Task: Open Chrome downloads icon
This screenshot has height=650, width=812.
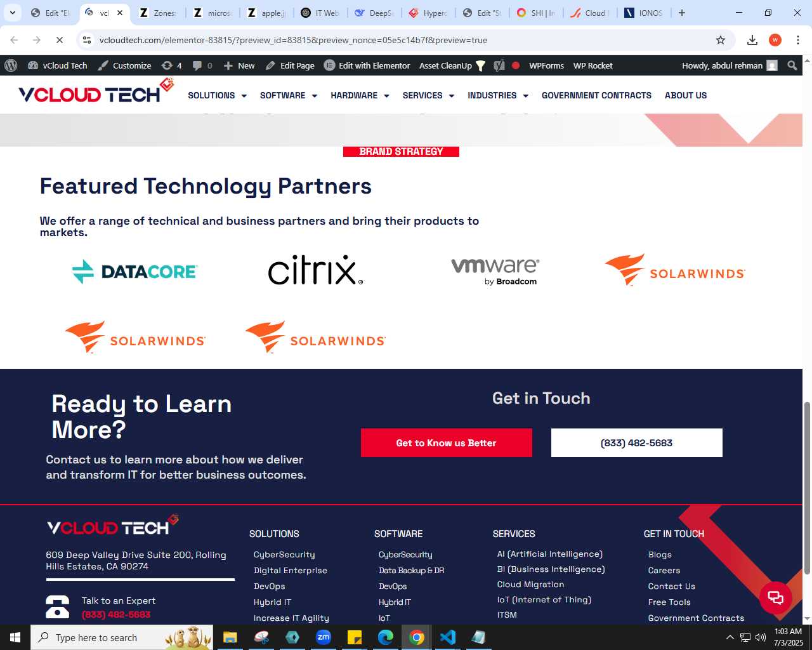Action: (752, 40)
